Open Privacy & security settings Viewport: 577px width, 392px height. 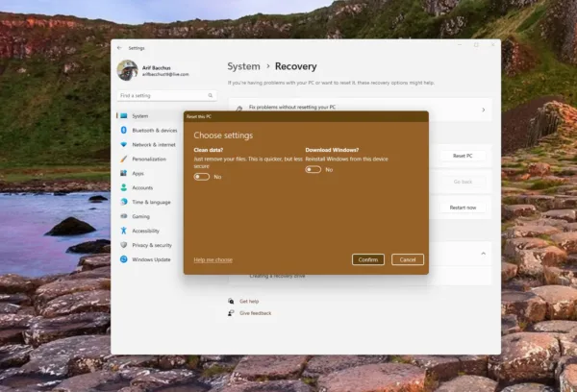[x=152, y=245]
